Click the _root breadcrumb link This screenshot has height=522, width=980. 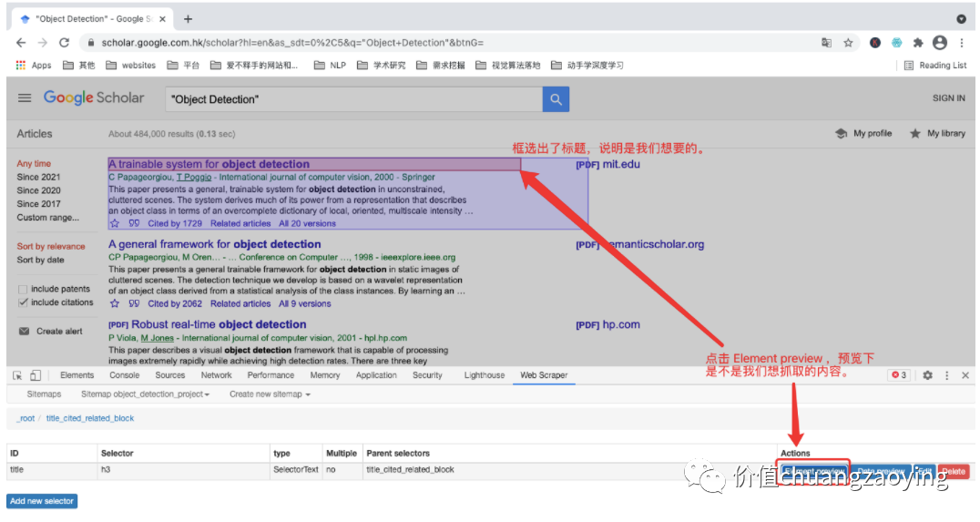pyautogui.click(x=26, y=418)
